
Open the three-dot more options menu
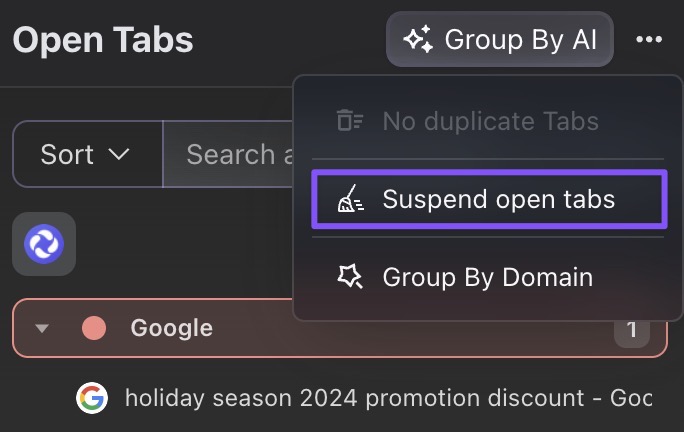click(649, 40)
